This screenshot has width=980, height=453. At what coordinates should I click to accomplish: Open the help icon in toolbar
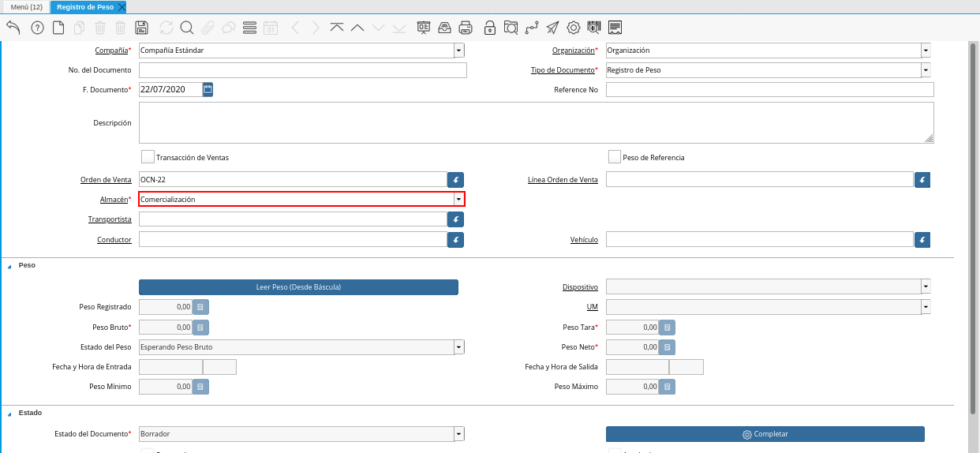[x=37, y=28]
